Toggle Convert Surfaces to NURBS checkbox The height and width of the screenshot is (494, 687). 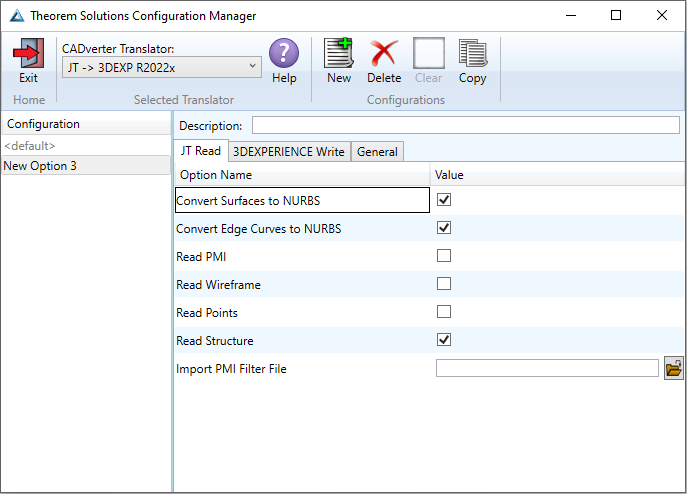pos(444,200)
